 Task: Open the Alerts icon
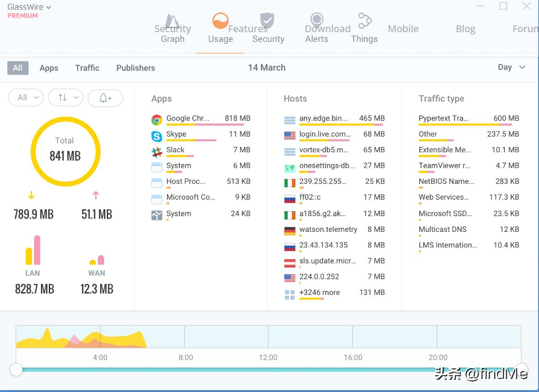(x=317, y=20)
